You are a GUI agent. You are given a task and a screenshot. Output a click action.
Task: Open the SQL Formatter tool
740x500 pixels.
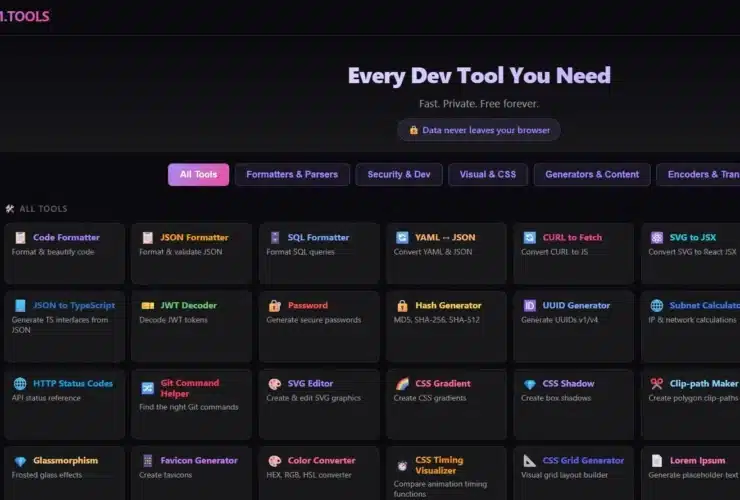tap(319, 254)
